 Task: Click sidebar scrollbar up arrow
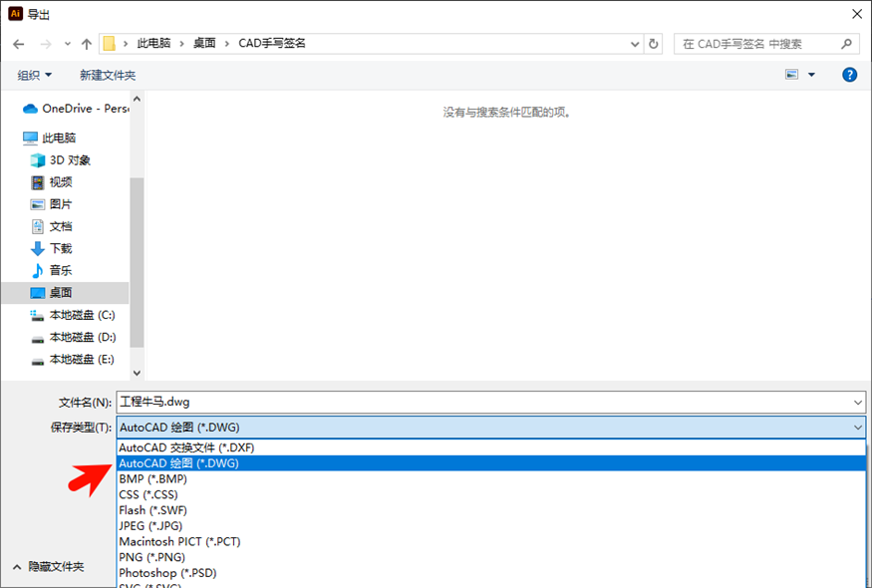(x=137, y=99)
